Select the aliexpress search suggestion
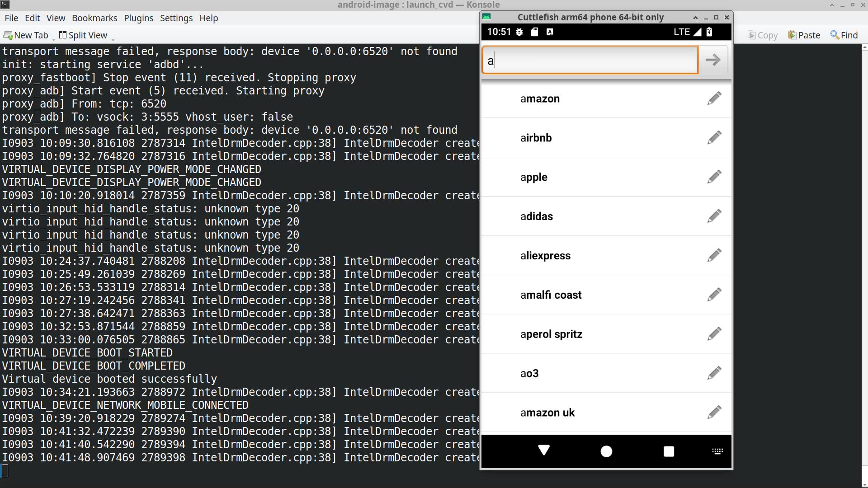The width and height of the screenshot is (868, 488). (x=606, y=256)
